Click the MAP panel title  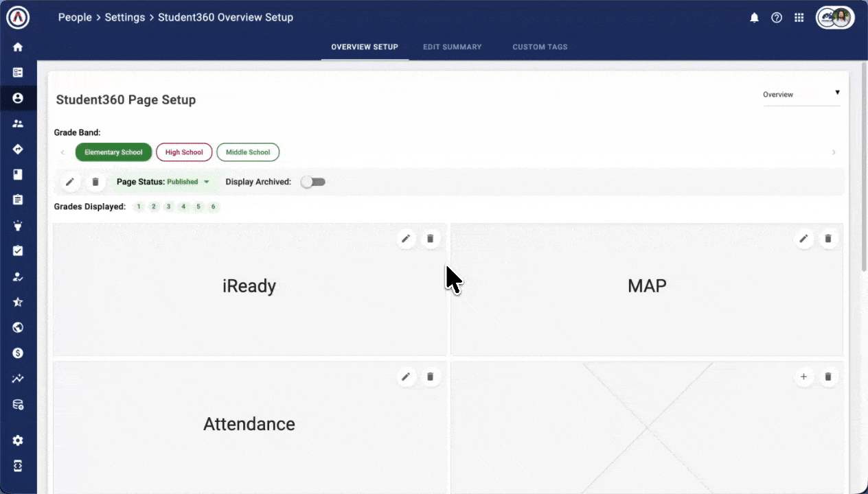pos(647,286)
